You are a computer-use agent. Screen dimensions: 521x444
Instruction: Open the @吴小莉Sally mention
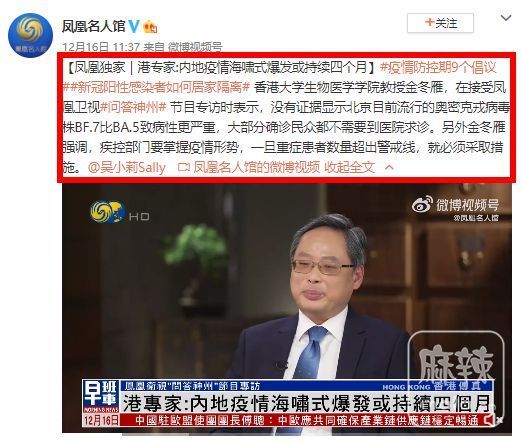tap(127, 167)
